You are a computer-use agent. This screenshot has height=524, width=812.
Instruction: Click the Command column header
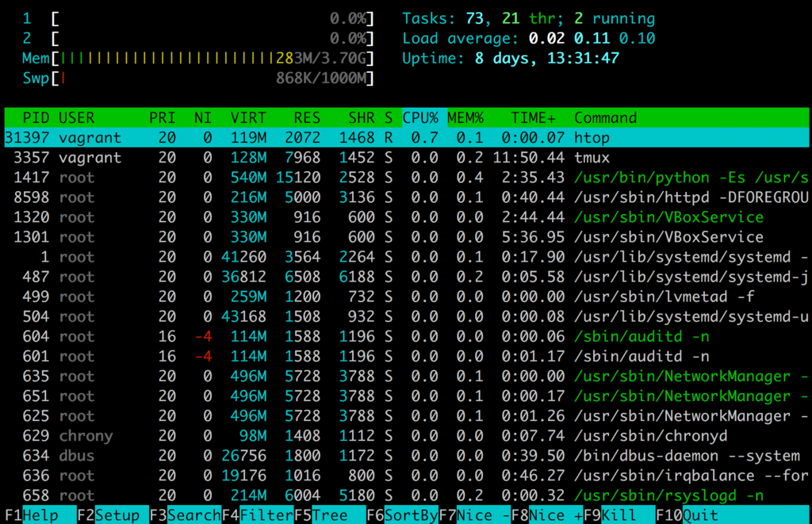[605, 118]
